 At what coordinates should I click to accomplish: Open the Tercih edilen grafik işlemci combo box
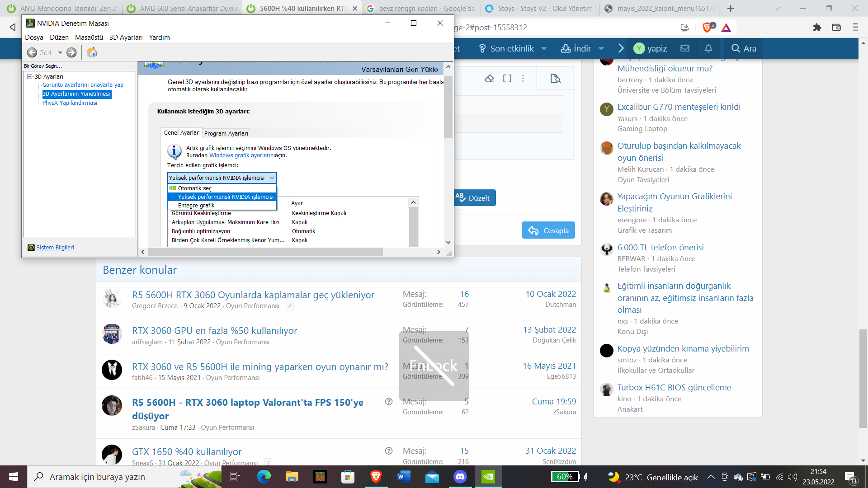(x=222, y=178)
